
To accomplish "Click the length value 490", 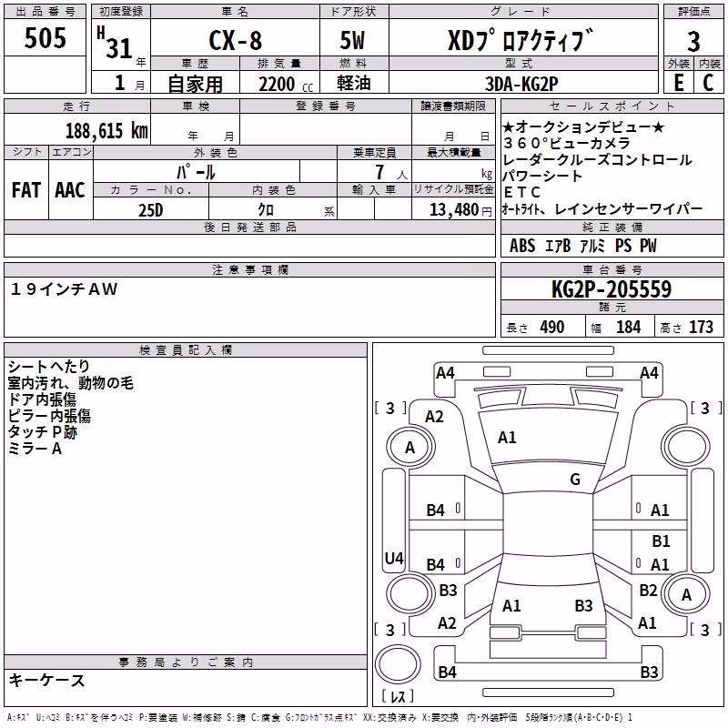I will coord(552,328).
